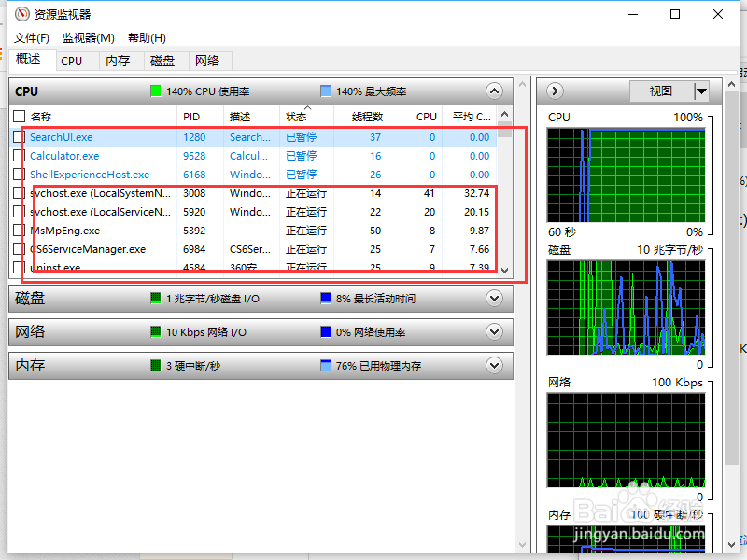Select the CS6ServiceManager.exe process name
Image resolution: width=747 pixels, height=560 pixels.
click(x=88, y=249)
